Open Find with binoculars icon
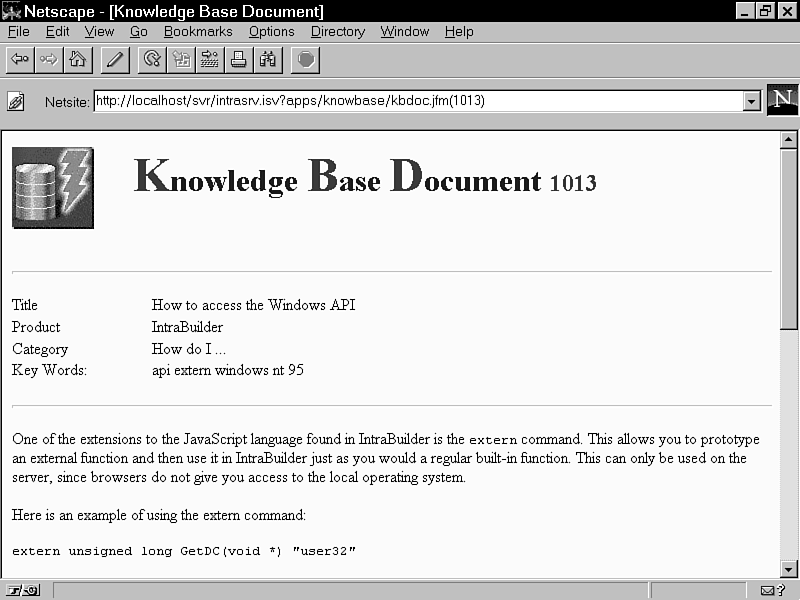800x600 pixels. point(268,60)
